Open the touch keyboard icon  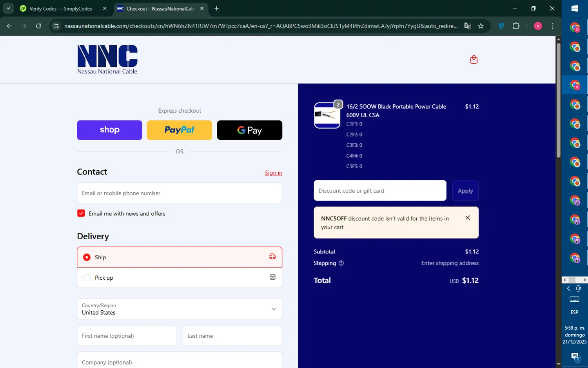[x=575, y=299]
